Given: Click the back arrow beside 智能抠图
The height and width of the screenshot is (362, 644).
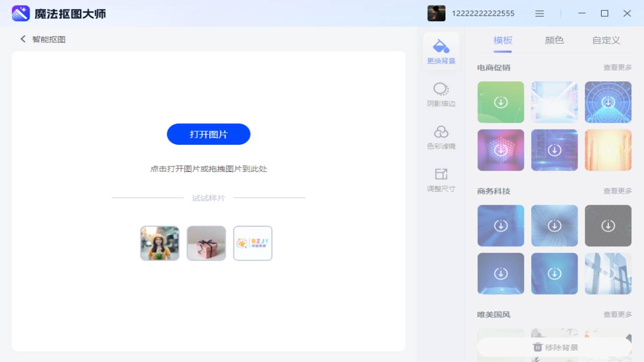Looking at the screenshot, I should (x=23, y=39).
